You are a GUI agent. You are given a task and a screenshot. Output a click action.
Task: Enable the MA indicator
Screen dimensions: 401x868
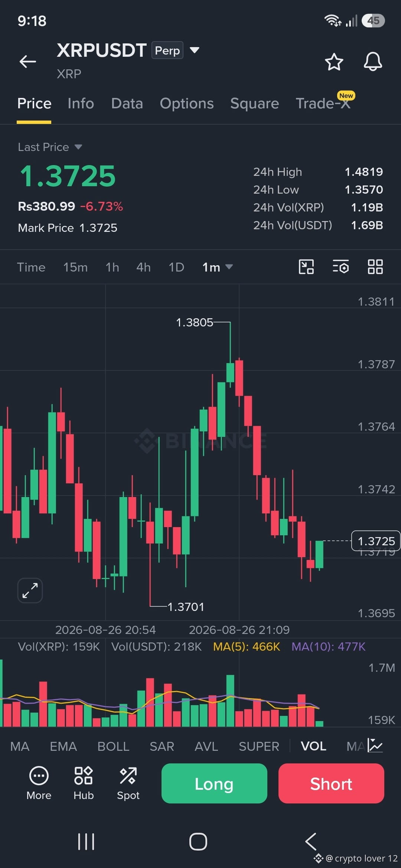(x=20, y=746)
